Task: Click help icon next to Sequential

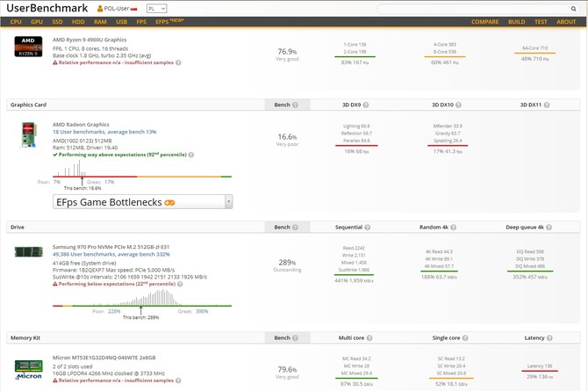Action: click(x=368, y=228)
